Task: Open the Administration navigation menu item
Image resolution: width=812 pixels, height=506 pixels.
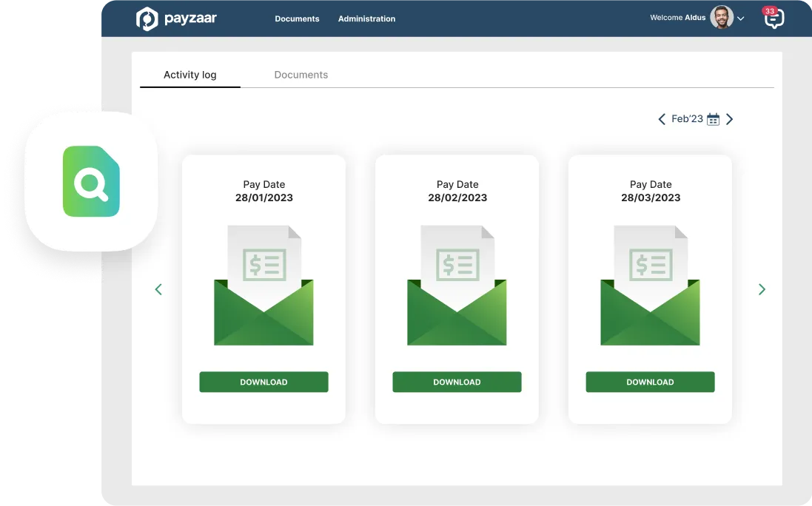Action: pyautogui.click(x=366, y=18)
